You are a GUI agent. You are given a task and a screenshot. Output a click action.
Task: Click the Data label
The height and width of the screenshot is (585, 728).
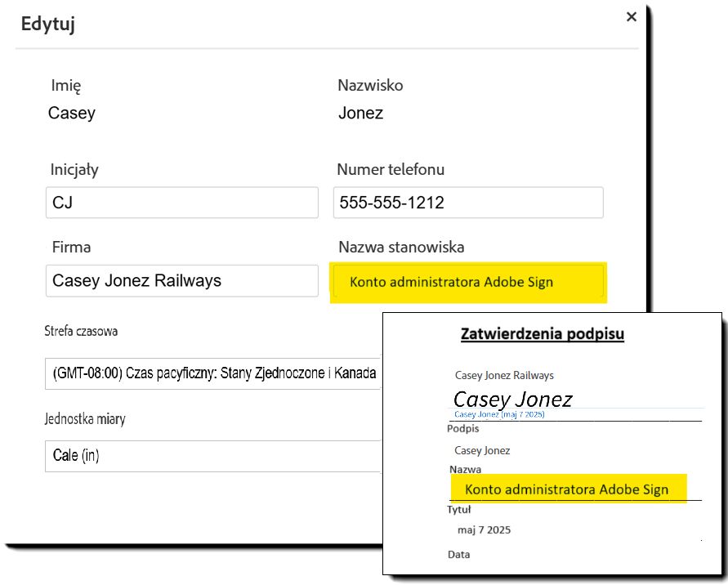pyautogui.click(x=458, y=554)
